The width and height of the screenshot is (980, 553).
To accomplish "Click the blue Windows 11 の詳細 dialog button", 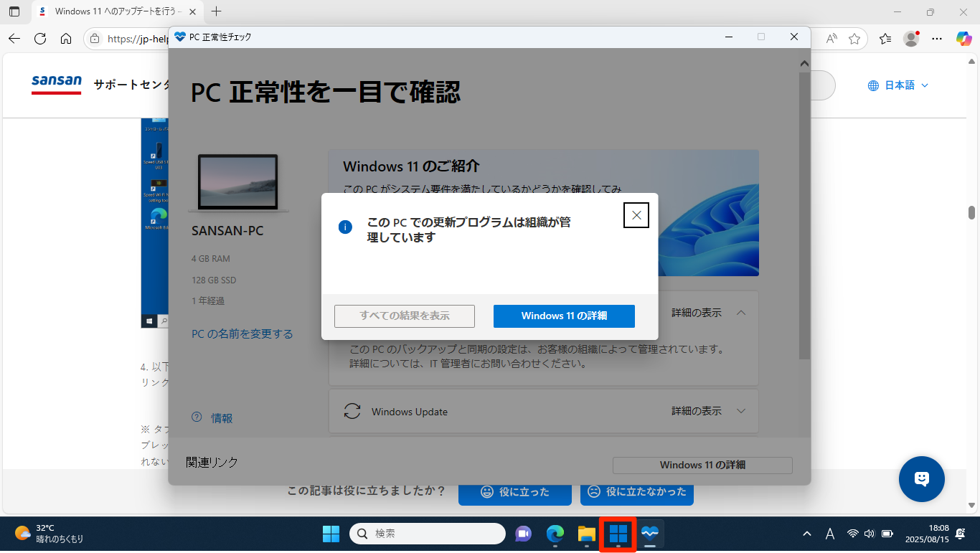I will click(x=564, y=316).
